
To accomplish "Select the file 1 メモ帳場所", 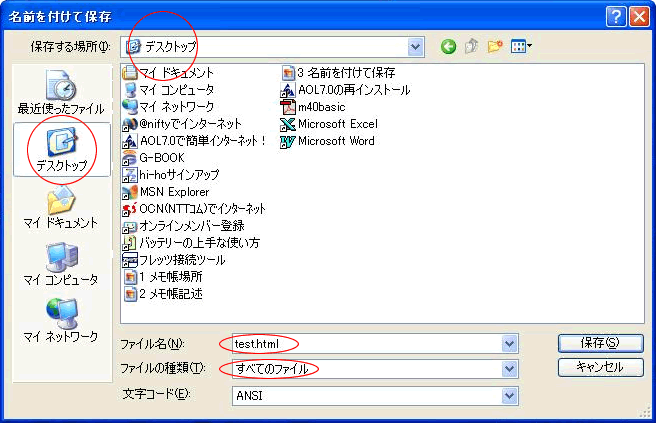I will [x=163, y=277].
